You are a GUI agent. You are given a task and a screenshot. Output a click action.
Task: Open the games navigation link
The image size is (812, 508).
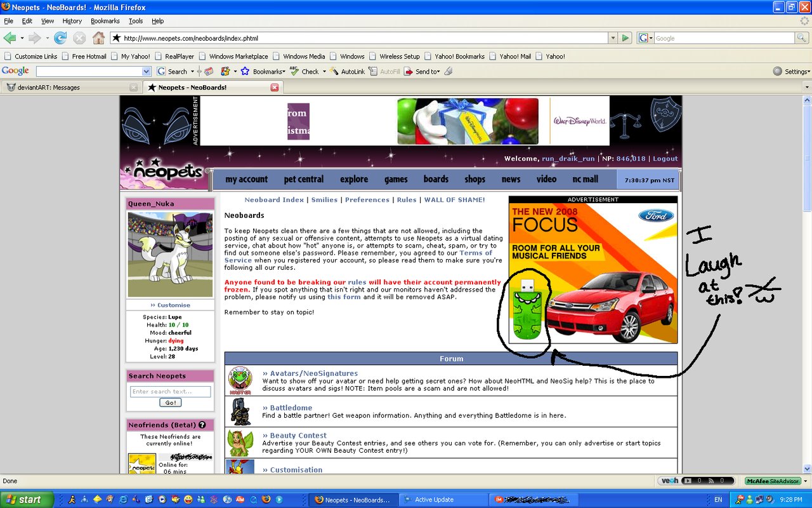click(x=396, y=179)
